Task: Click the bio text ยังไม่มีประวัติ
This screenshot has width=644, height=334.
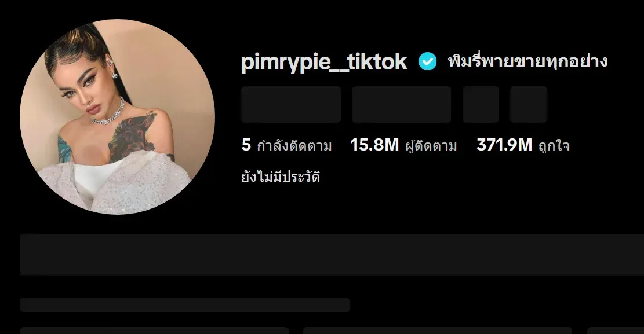Action: tap(281, 177)
